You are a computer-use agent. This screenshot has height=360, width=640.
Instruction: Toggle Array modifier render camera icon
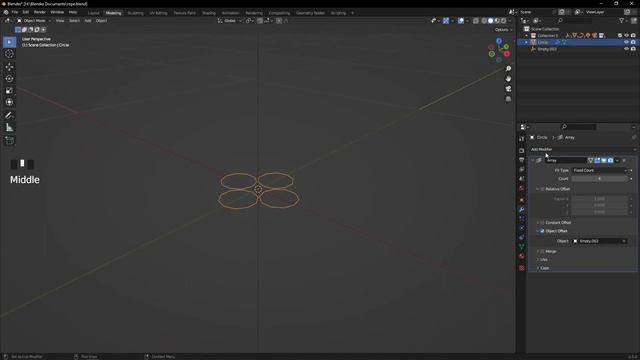610,160
